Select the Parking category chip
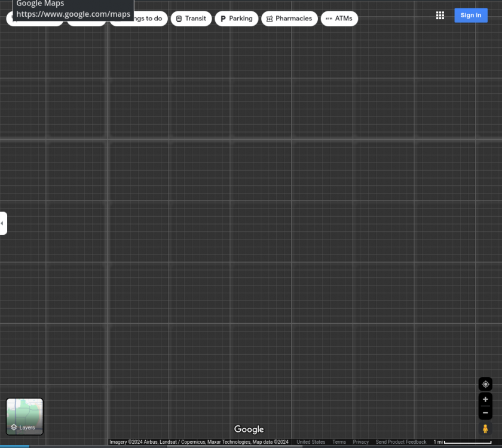The width and height of the screenshot is (502, 448). [236, 19]
